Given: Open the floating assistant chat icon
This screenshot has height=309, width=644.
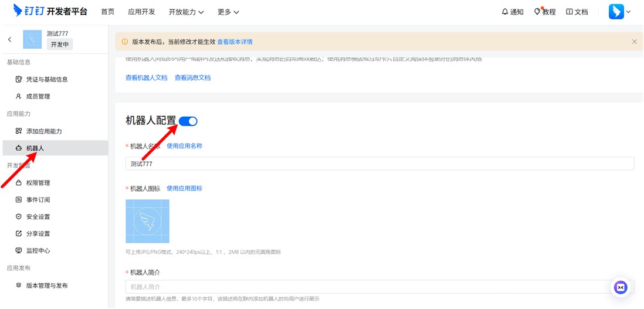Looking at the screenshot, I should [x=621, y=287].
